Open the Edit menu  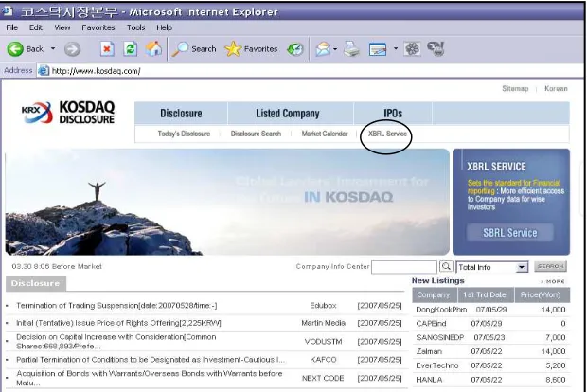point(36,27)
